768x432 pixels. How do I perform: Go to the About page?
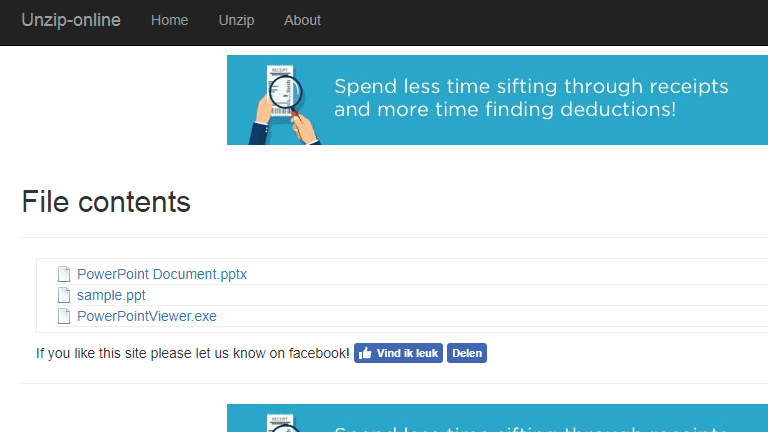(x=302, y=20)
